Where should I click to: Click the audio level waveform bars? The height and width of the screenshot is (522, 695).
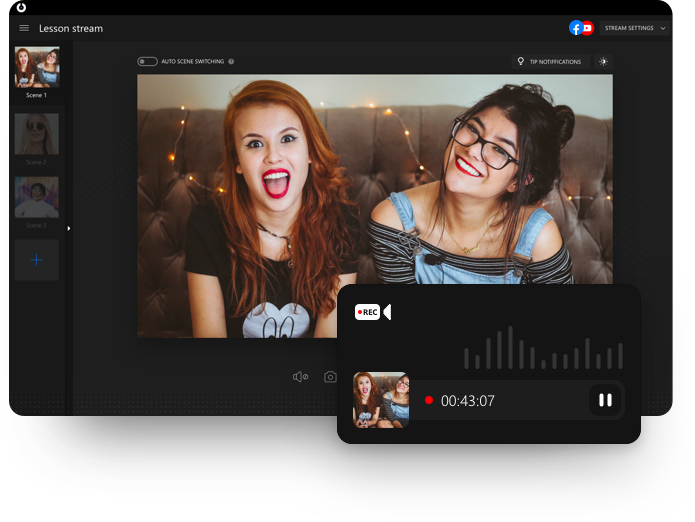[x=543, y=349]
